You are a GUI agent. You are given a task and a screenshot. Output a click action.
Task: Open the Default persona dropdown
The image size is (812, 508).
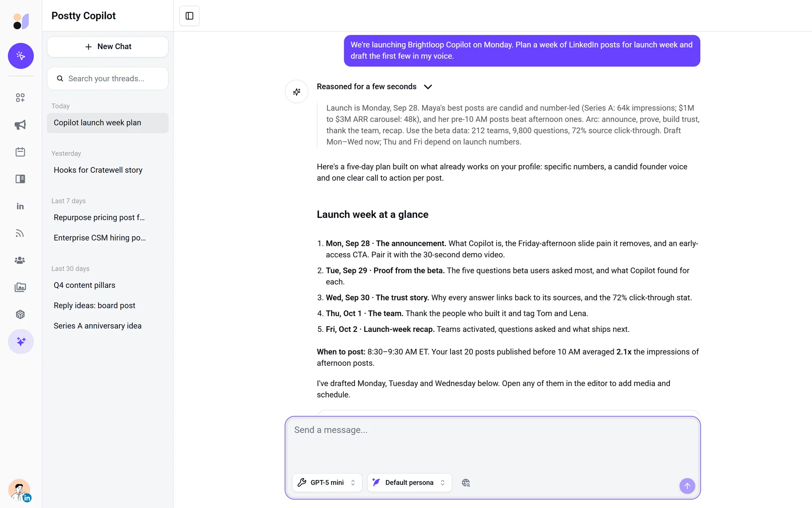tap(409, 483)
